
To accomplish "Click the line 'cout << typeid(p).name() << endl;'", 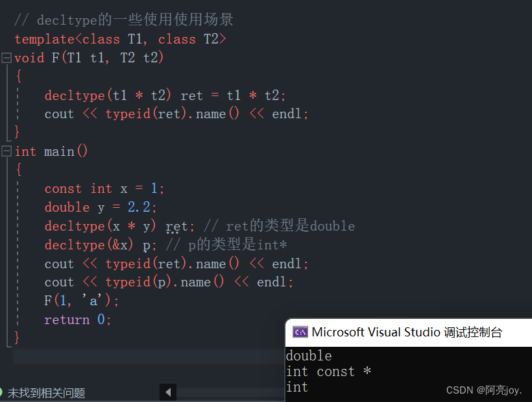I will pyautogui.click(x=169, y=282).
